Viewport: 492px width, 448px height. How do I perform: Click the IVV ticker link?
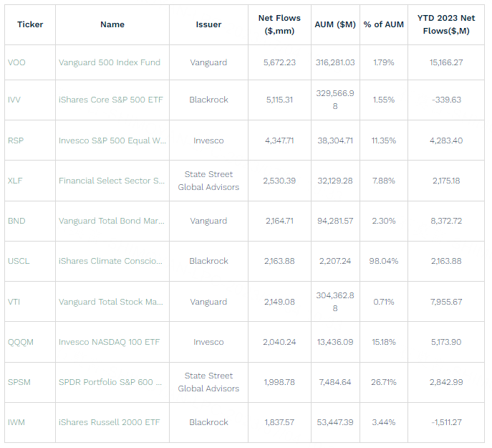coord(14,100)
